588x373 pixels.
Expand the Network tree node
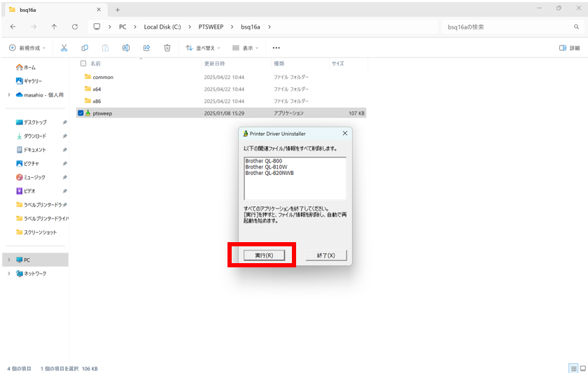coord(9,274)
